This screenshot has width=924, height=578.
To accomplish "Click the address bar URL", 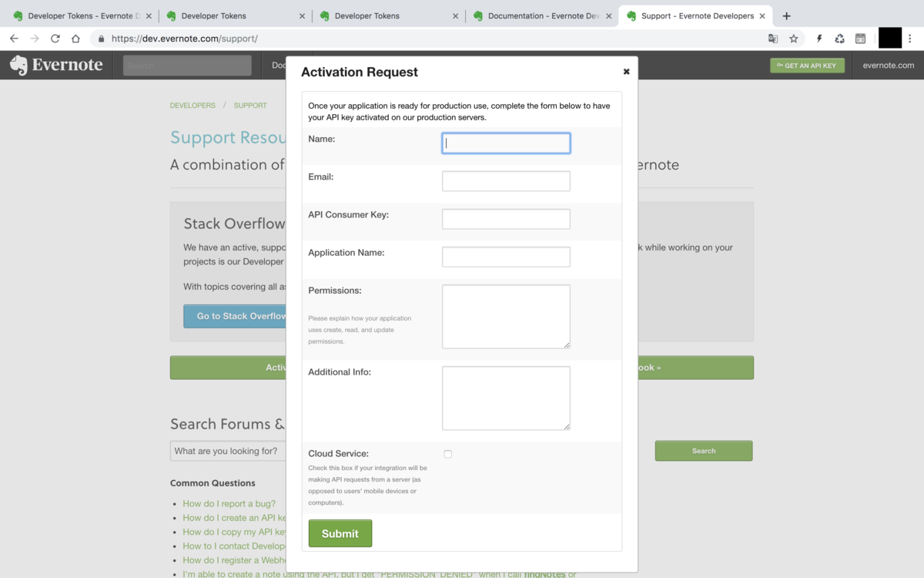I will [x=185, y=39].
